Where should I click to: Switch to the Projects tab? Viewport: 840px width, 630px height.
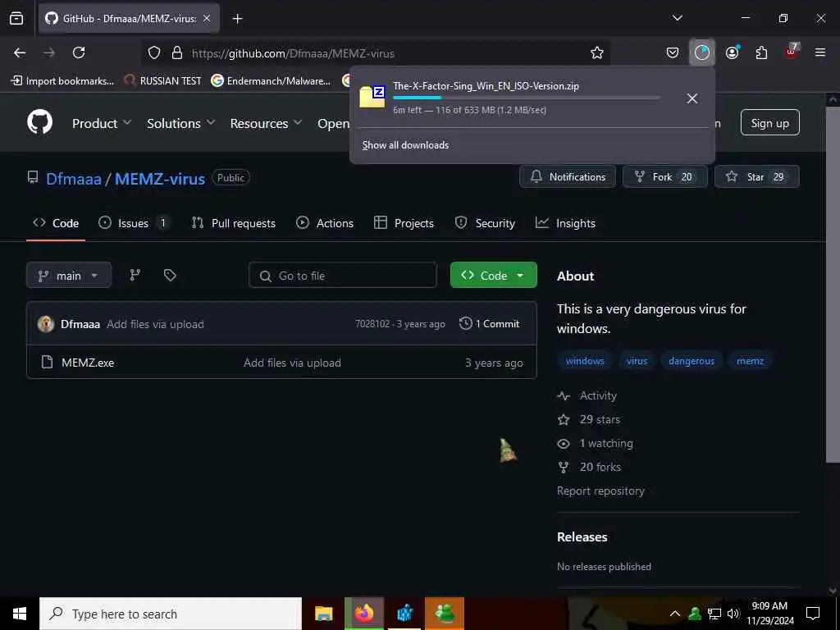[x=404, y=223]
